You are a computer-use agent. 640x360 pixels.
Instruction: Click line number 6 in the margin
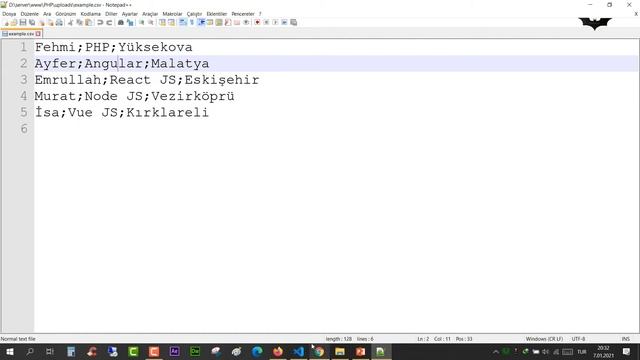24,129
